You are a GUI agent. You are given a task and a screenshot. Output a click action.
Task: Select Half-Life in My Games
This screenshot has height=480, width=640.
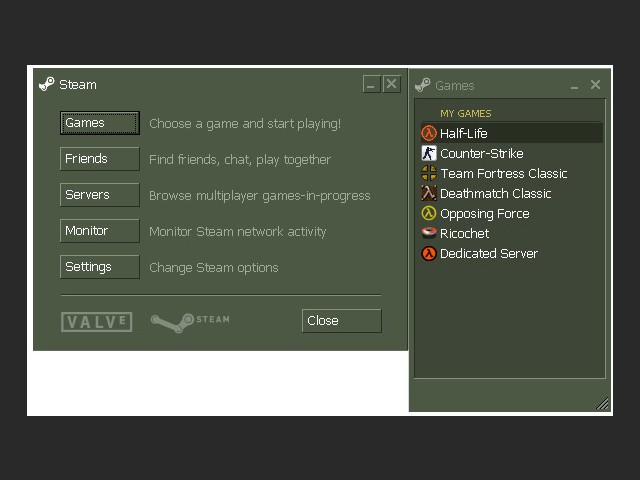pos(511,133)
